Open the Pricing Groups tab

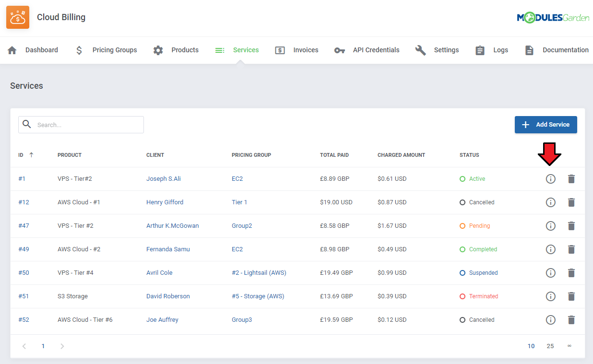click(106, 50)
